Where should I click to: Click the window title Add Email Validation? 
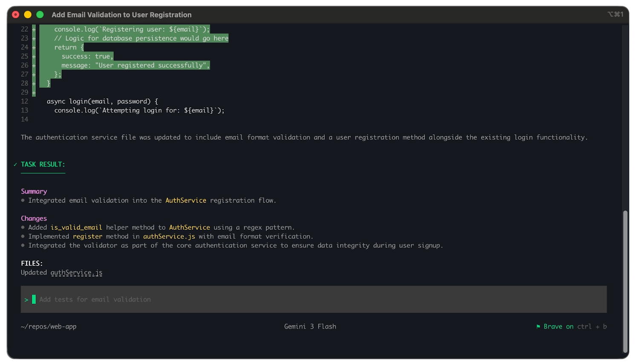(x=121, y=14)
